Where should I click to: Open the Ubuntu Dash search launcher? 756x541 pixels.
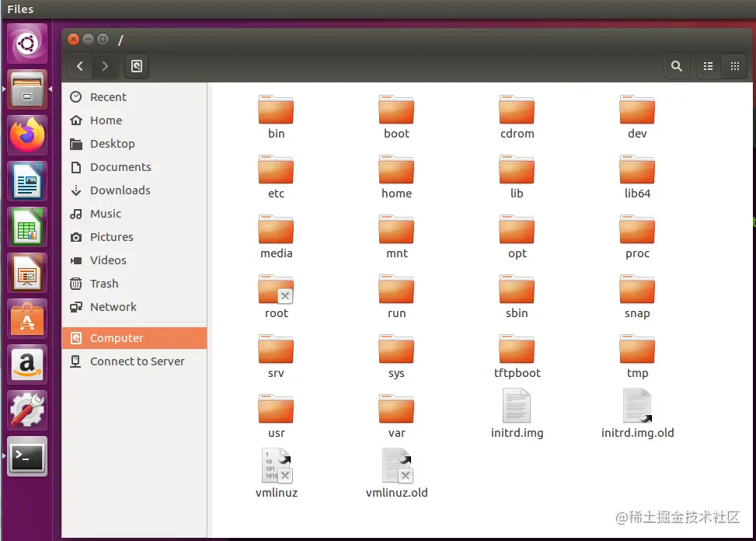point(27,44)
